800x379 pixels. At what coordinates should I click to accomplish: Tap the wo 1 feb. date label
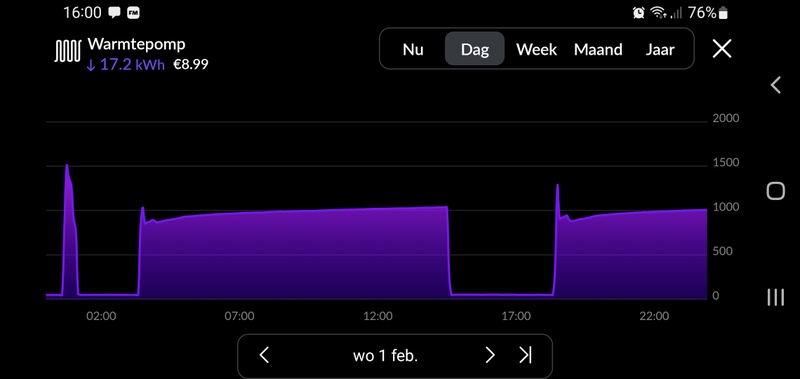(x=385, y=356)
